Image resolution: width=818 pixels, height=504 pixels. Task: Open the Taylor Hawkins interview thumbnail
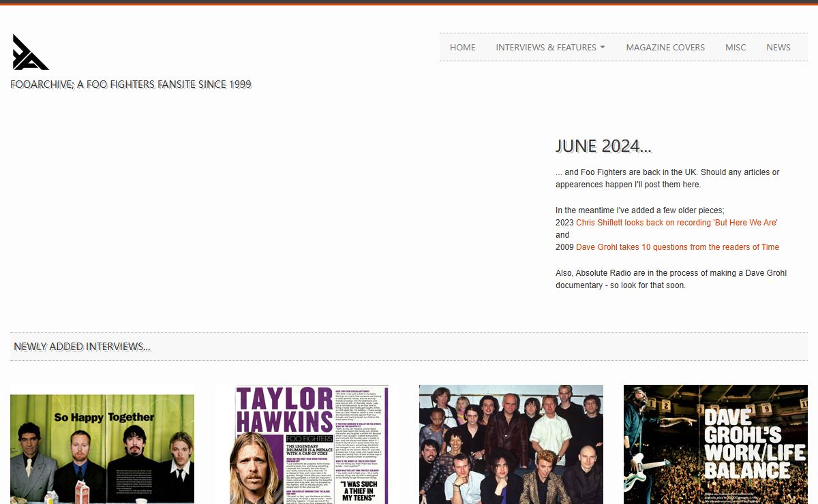307,445
